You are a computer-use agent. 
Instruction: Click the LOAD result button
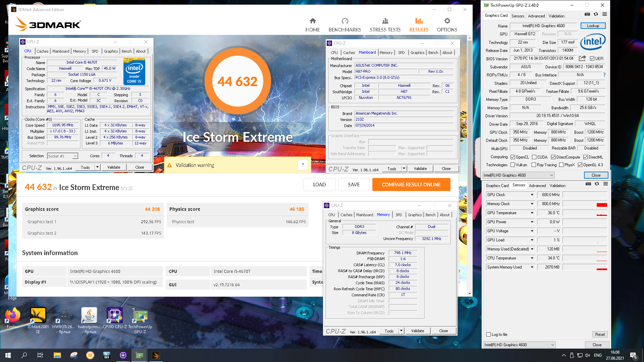(x=319, y=184)
